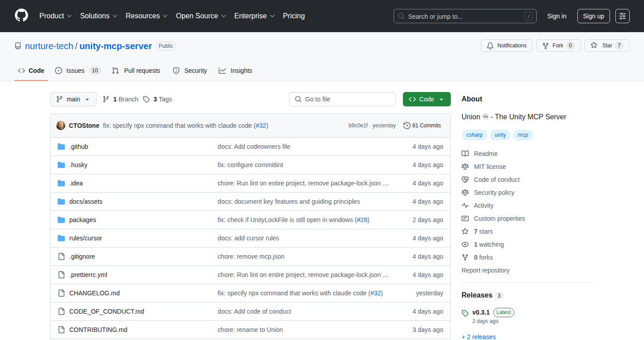644x340 pixels.
Task: Switch to the Code tab
Action: point(31,71)
